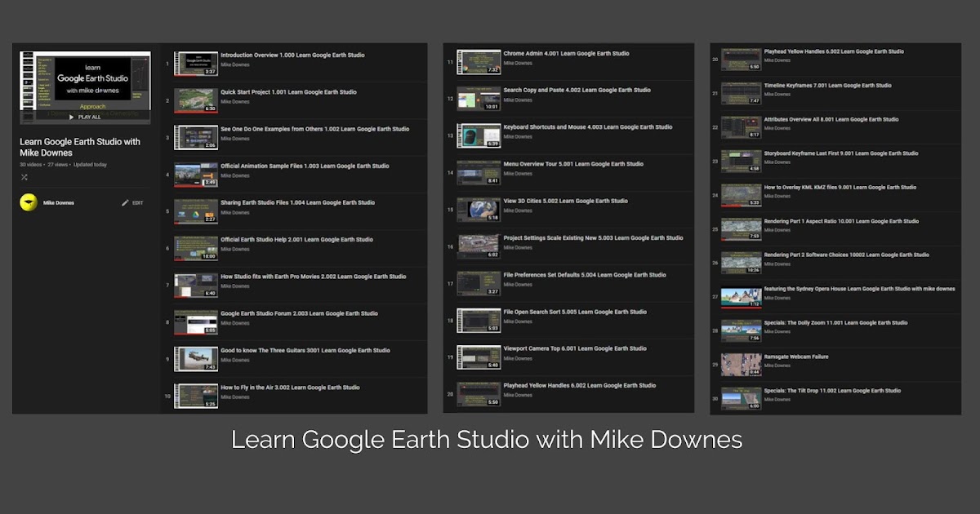Viewport: 980px width, 514px height.
Task: Open File Preferences Set Defaults 5.004
Action: point(585,275)
